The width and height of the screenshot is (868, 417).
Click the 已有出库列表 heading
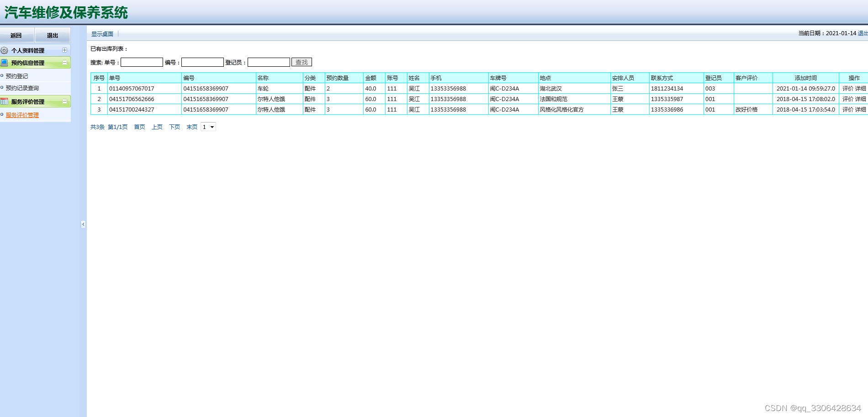point(109,49)
